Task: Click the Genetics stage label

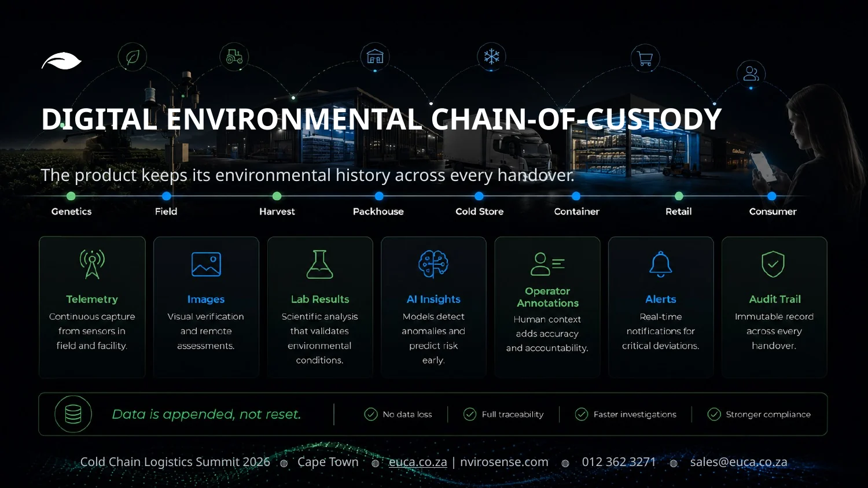Action: pyautogui.click(x=71, y=212)
